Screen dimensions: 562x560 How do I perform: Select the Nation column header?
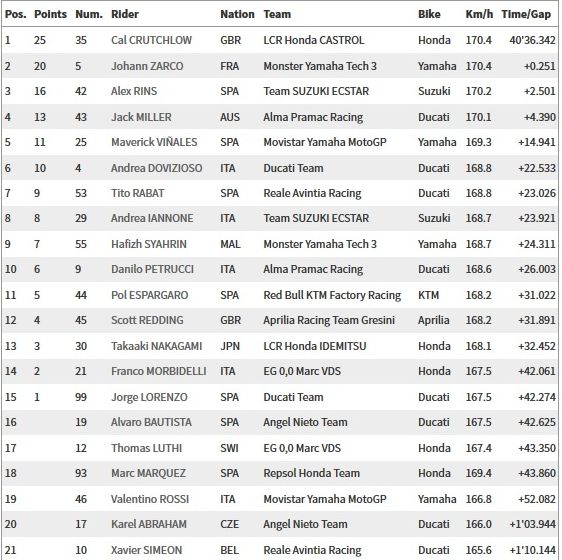(237, 14)
